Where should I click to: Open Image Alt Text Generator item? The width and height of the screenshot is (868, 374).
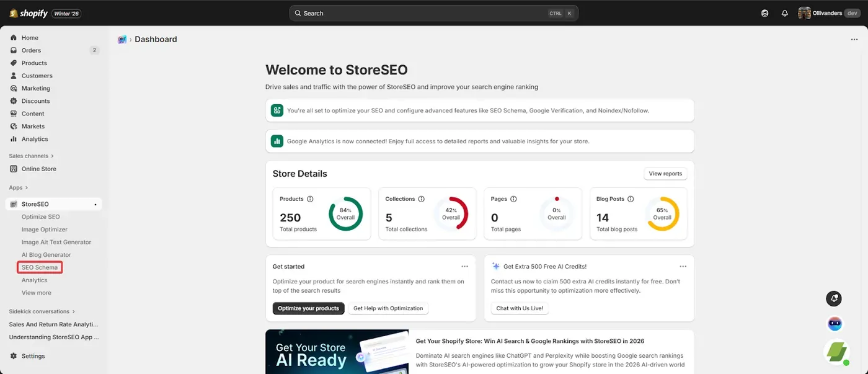[56, 242]
